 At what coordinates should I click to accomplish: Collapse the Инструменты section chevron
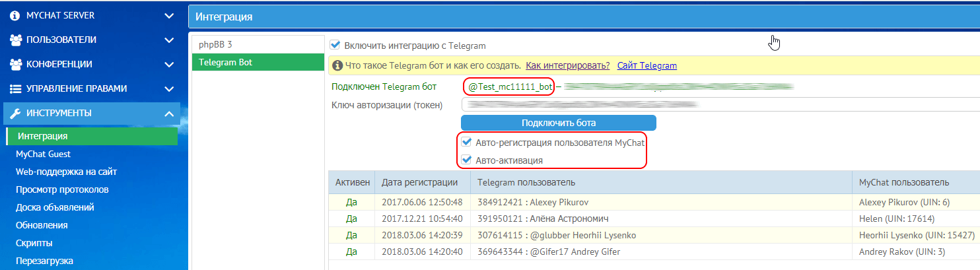pyautogui.click(x=169, y=114)
